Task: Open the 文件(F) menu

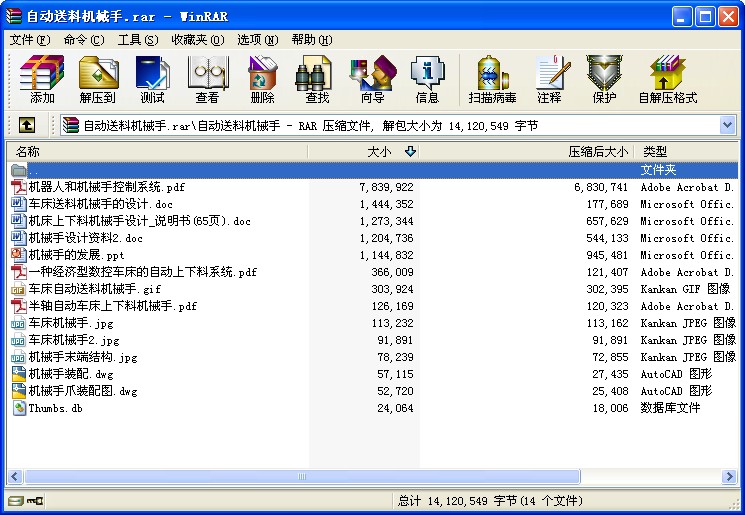Action: click(x=29, y=40)
